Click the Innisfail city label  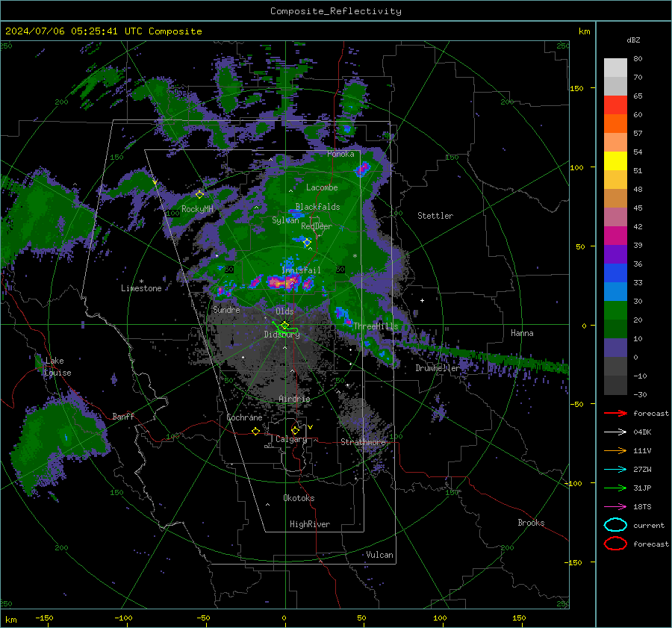point(301,270)
